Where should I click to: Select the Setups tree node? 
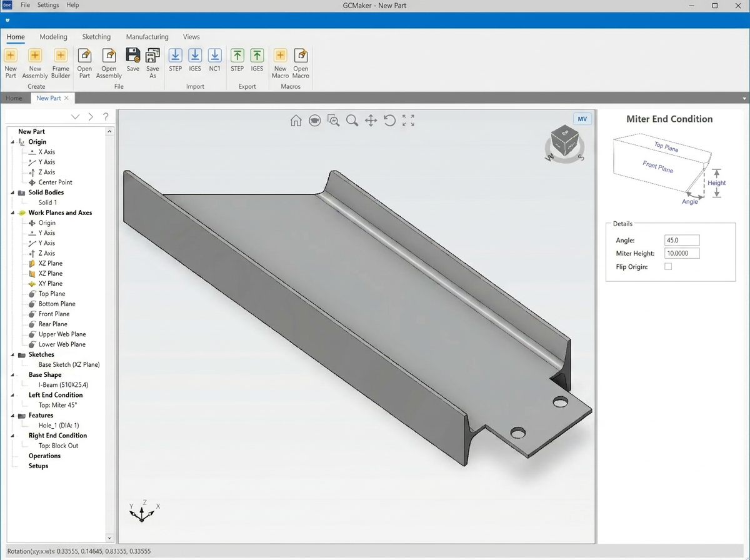coord(38,466)
